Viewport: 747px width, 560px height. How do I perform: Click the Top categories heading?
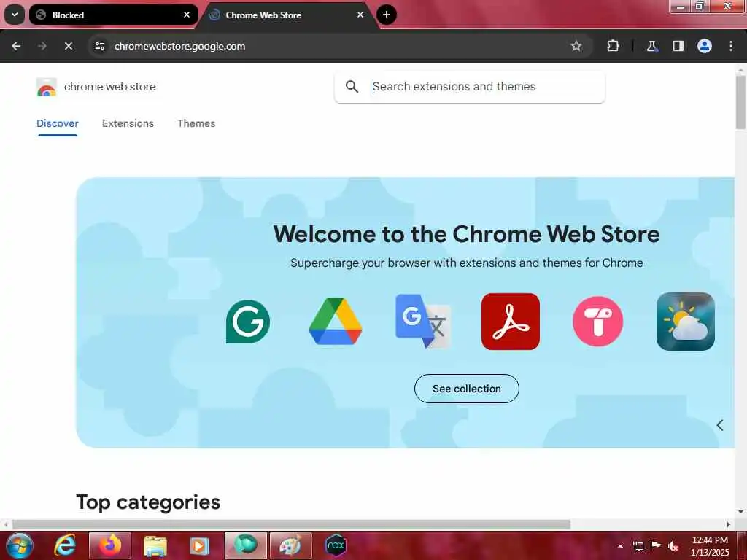pos(148,502)
